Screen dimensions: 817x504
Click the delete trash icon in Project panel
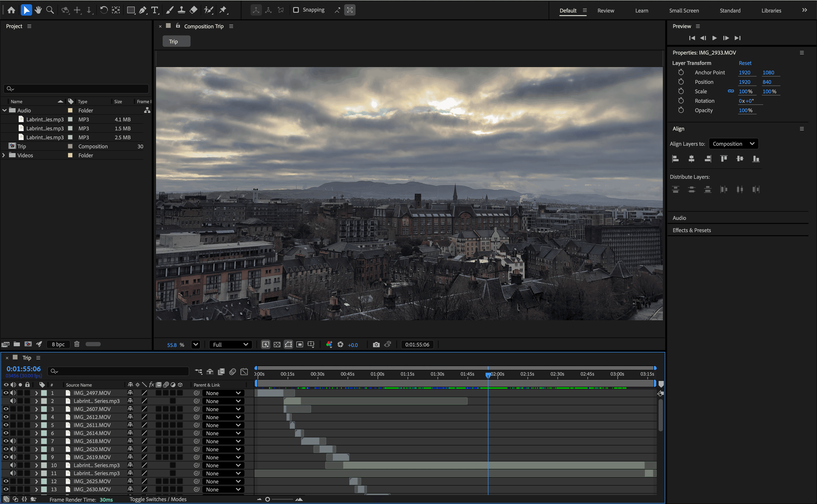tap(77, 344)
